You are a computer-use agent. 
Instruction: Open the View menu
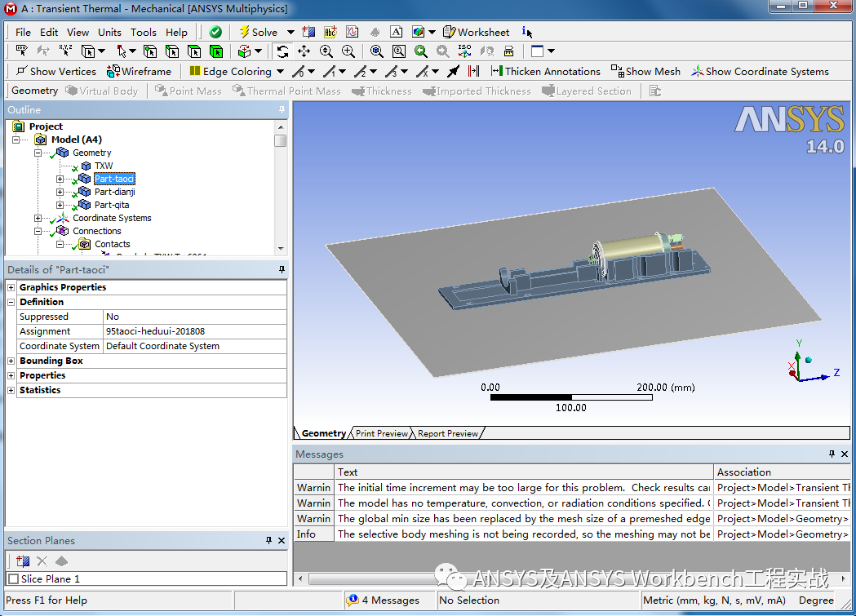(x=78, y=32)
